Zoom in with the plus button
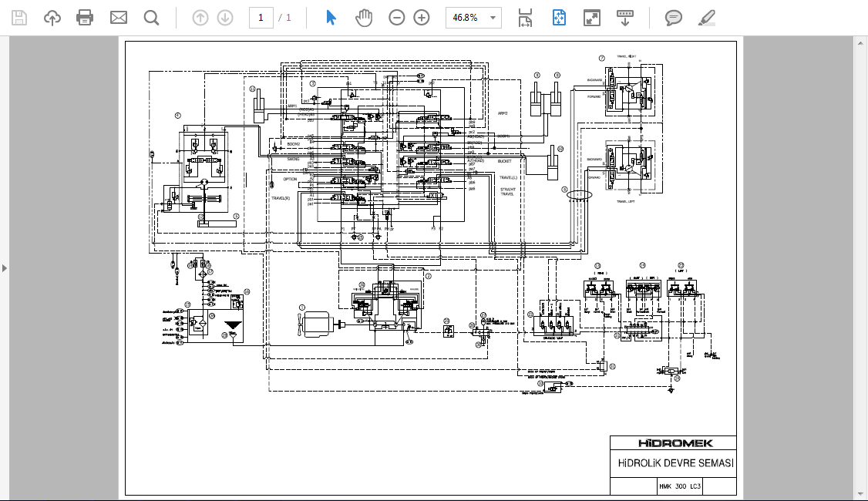 (421, 18)
